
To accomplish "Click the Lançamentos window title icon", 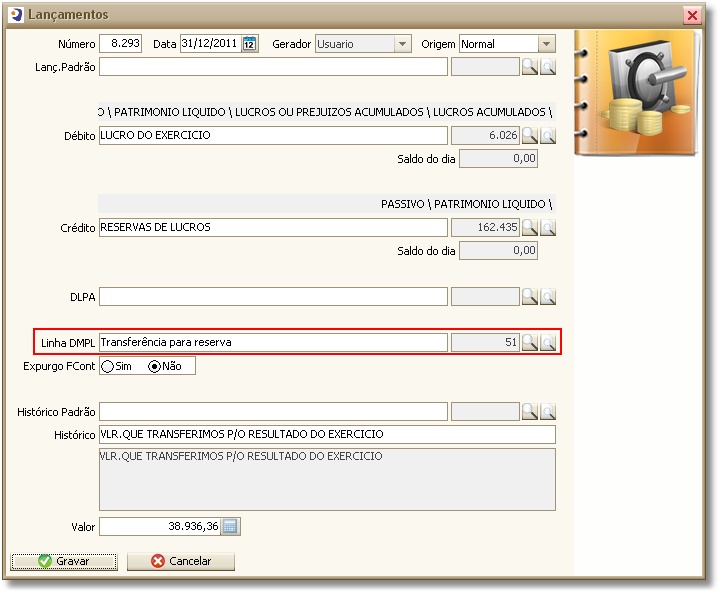I will pos(16,15).
